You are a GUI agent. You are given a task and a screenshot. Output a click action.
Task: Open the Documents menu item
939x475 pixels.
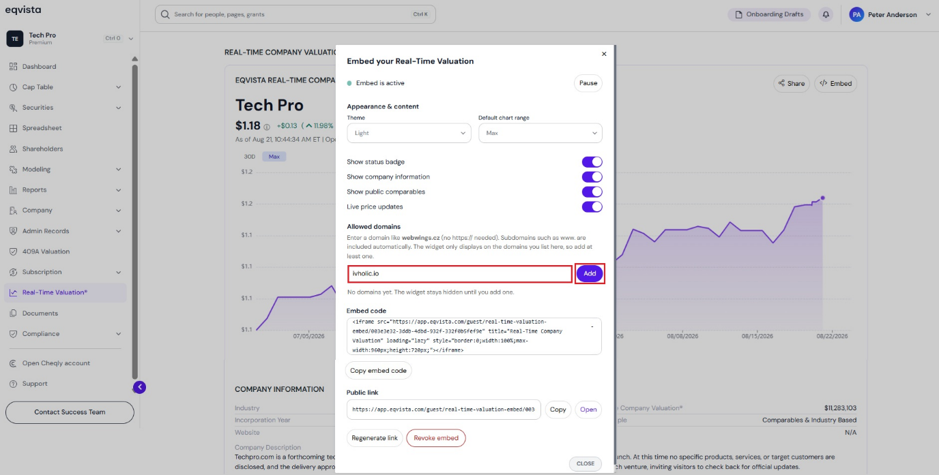pyautogui.click(x=66, y=313)
